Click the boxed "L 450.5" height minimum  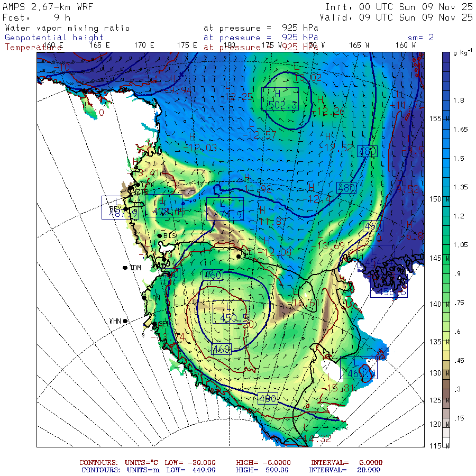(231, 312)
